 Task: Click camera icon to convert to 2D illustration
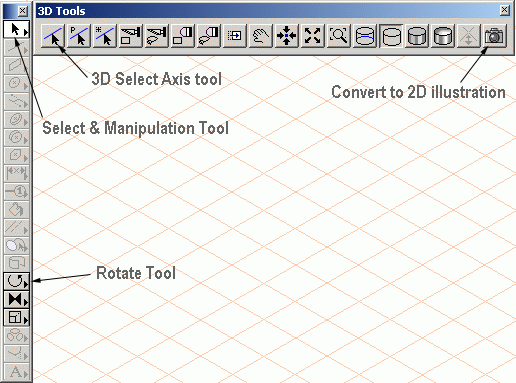click(x=495, y=36)
